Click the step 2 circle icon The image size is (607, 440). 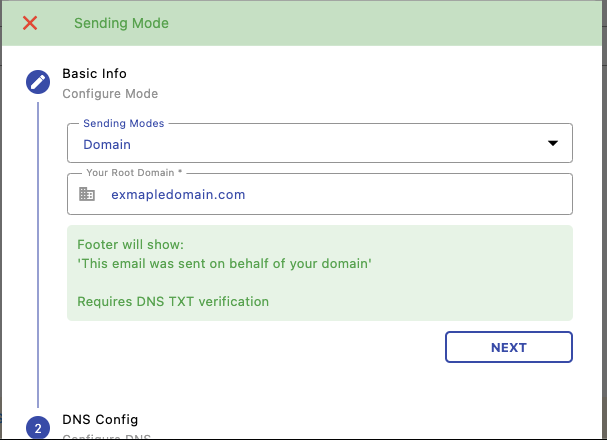tap(38, 428)
